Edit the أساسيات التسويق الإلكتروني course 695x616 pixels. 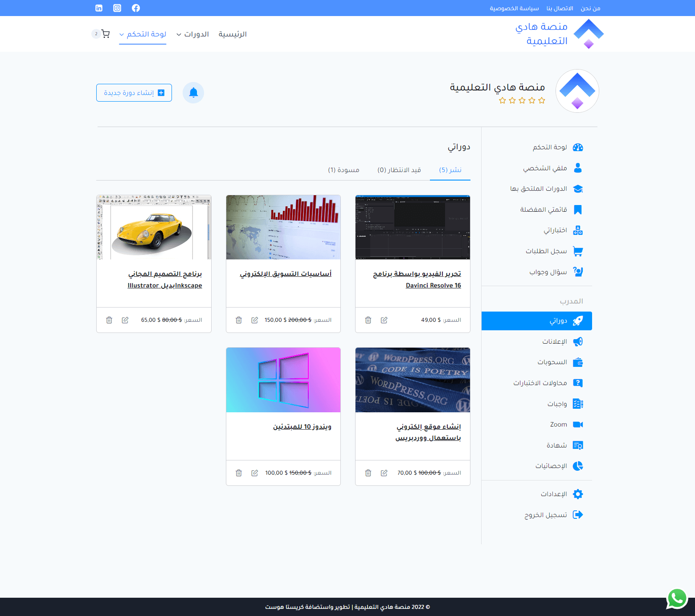(255, 320)
